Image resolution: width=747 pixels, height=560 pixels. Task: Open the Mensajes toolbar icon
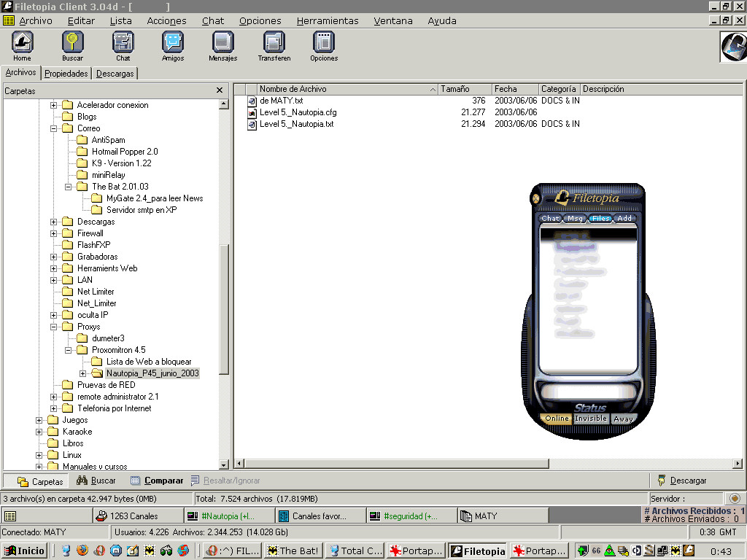tap(223, 46)
